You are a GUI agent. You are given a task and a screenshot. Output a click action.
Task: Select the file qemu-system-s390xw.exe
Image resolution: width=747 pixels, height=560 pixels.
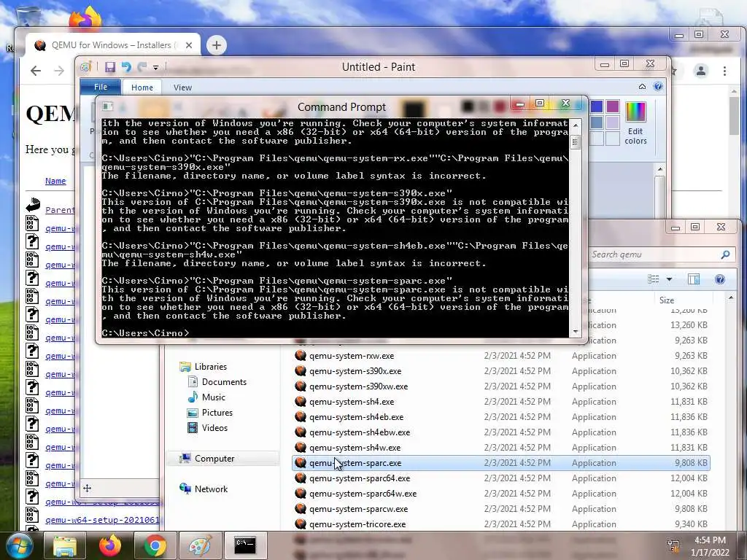point(359,386)
